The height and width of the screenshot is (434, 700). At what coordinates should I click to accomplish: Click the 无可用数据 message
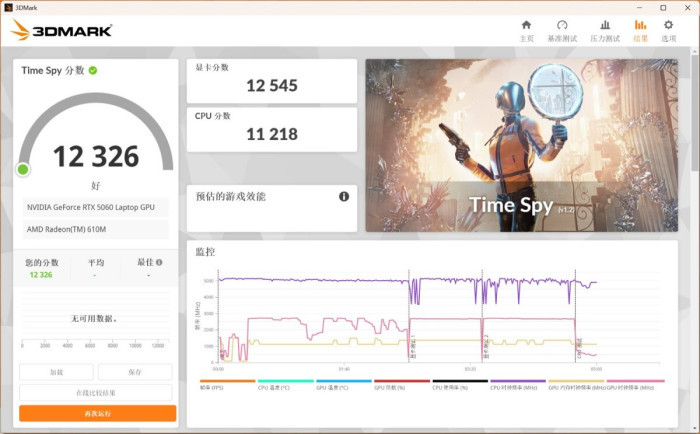click(94, 318)
